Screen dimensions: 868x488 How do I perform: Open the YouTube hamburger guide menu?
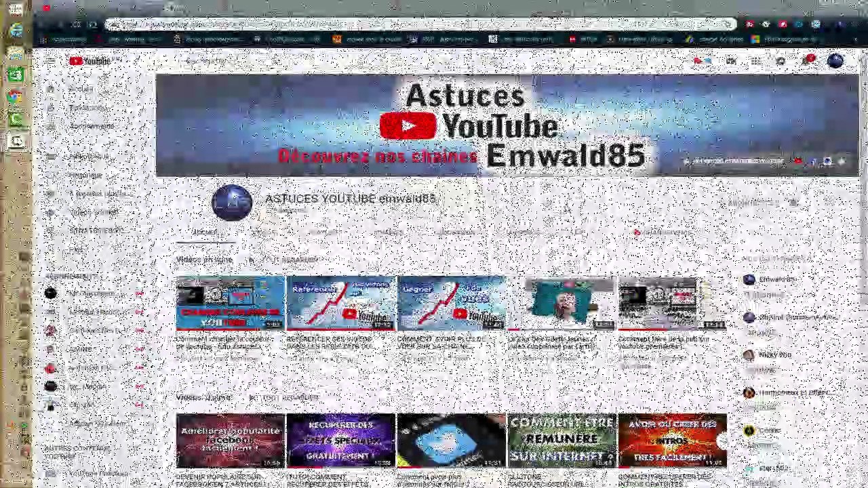click(x=50, y=61)
